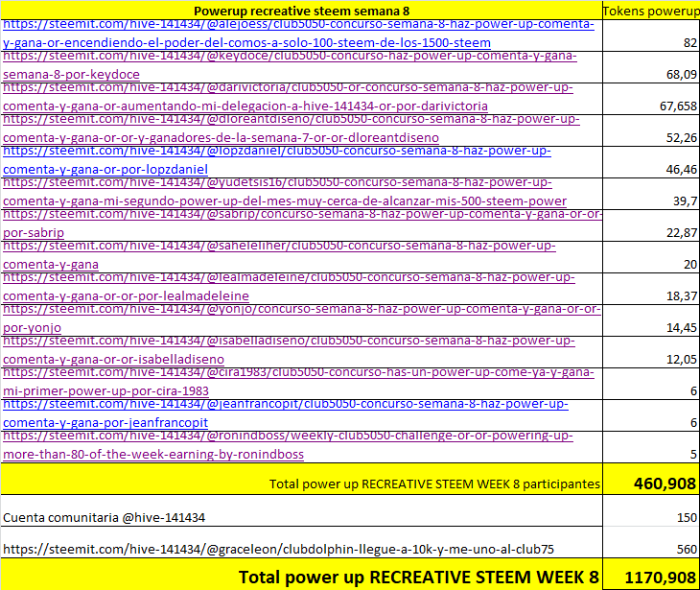
Task: Select the cell with value 39,7
Action: point(651,194)
